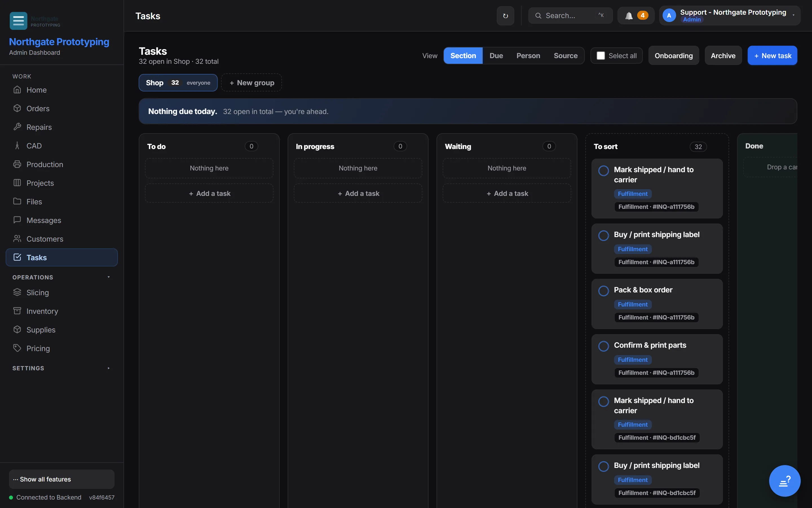
Task: Open the Support account dropdown
Action: [x=729, y=16]
